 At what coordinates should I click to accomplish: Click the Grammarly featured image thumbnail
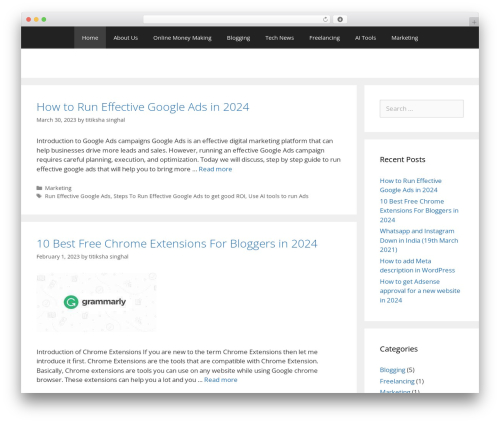pyautogui.click(x=96, y=302)
